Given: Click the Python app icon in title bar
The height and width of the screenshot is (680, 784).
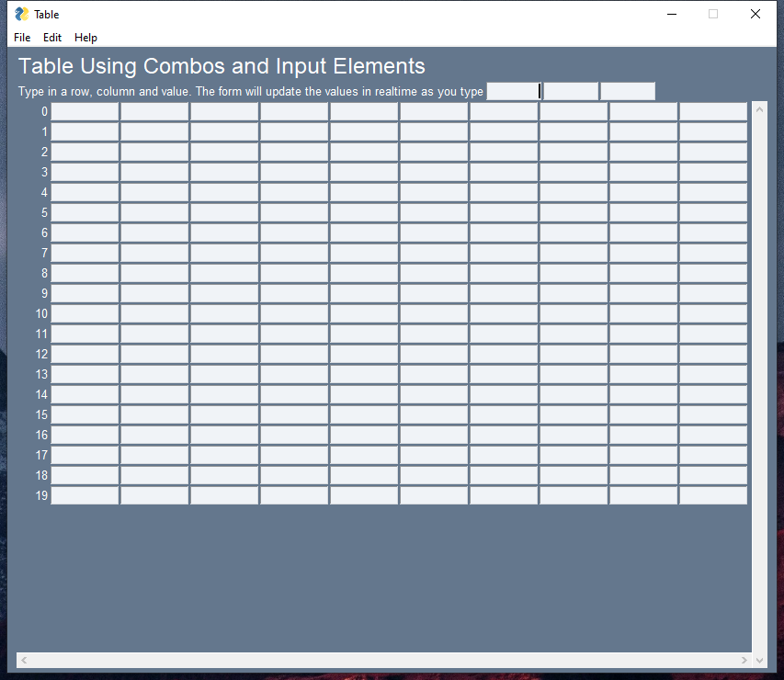Looking at the screenshot, I should 22,14.
